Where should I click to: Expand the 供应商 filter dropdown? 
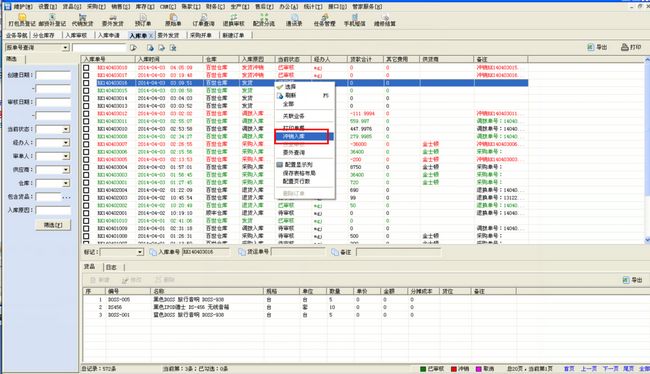(66, 170)
